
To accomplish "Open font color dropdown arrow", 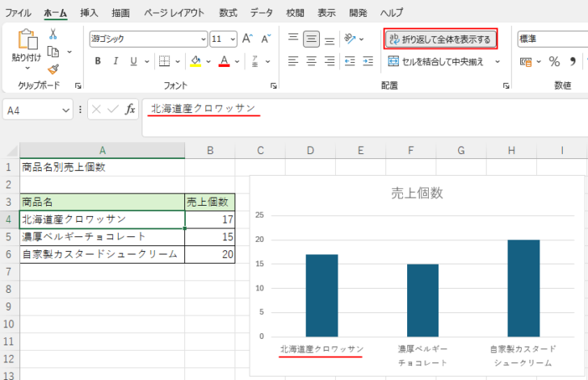I will point(237,61).
